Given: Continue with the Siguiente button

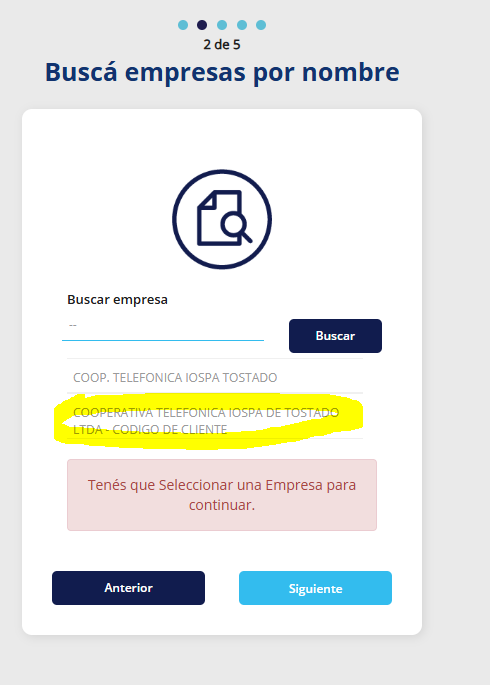Looking at the screenshot, I should 315,588.
